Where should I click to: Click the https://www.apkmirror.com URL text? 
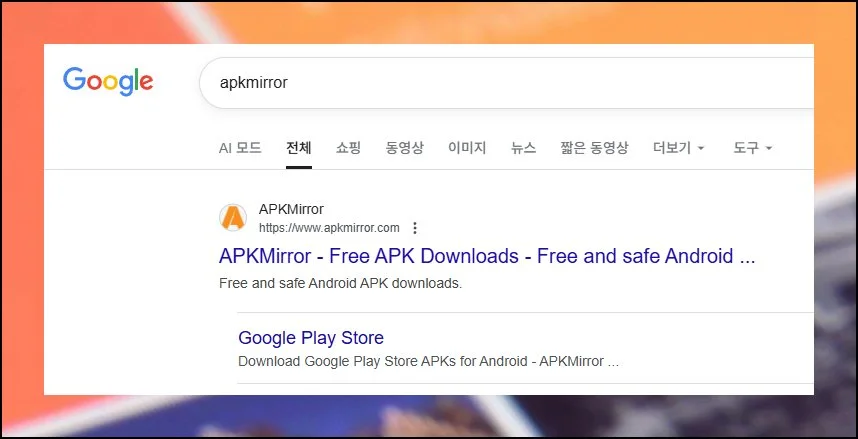(329, 228)
